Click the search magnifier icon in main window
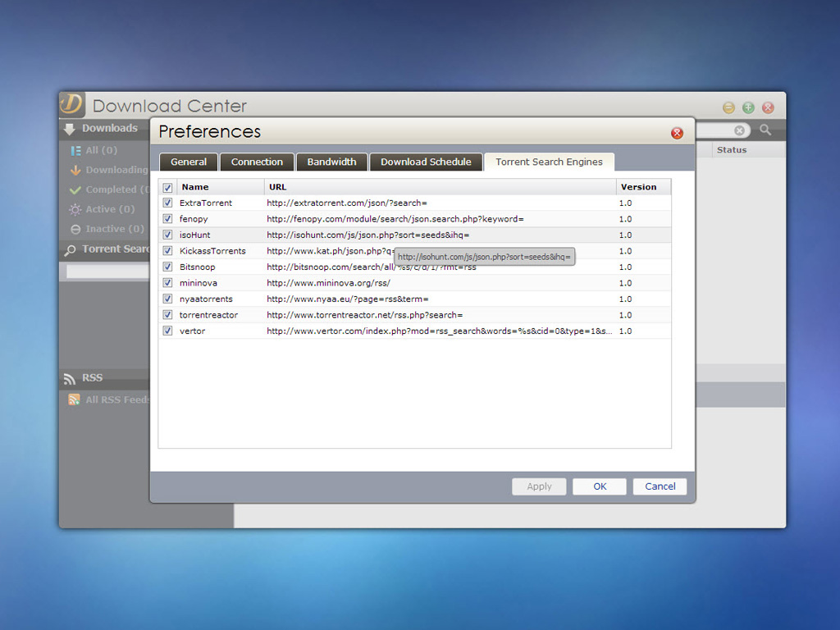Viewport: 840px width, 630px height. [765, 130]
